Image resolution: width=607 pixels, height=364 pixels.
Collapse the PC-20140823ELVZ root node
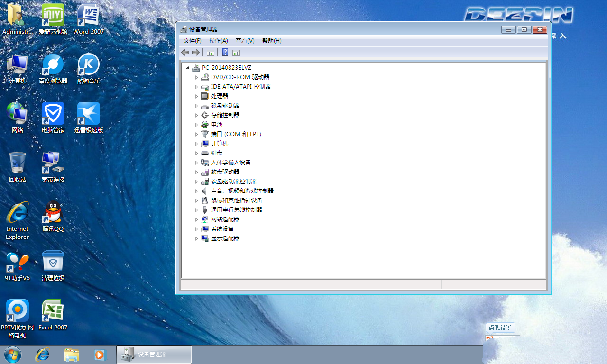point(187,68)
